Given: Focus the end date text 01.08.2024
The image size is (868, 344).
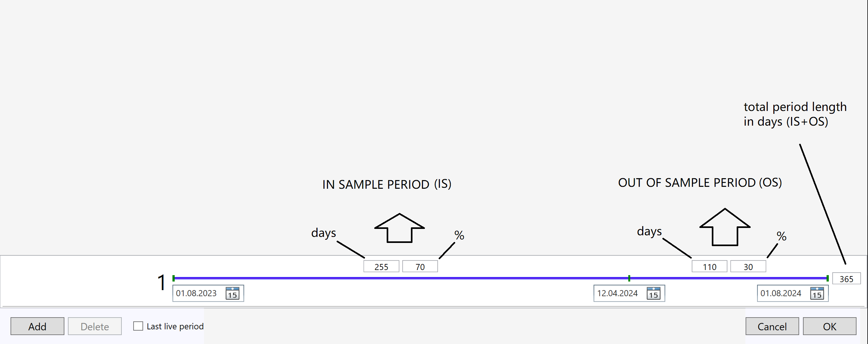Looking at the screenshot, I should coord(781,293).
